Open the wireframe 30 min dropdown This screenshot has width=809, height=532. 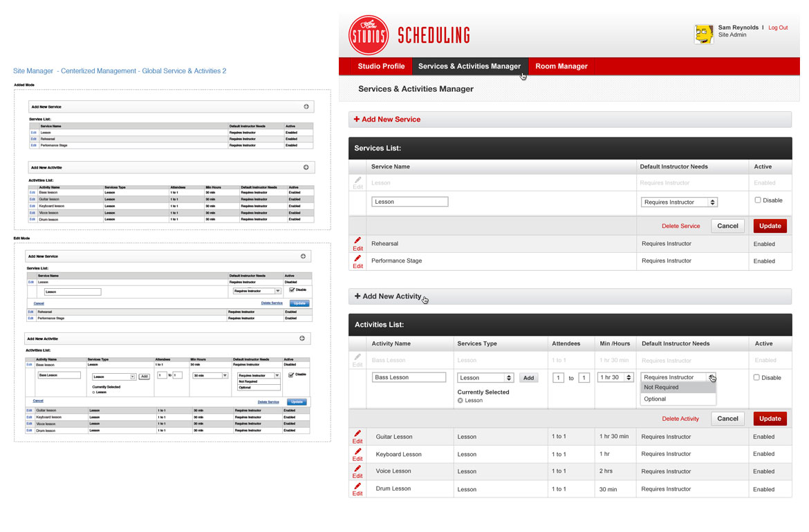point(210,375)
